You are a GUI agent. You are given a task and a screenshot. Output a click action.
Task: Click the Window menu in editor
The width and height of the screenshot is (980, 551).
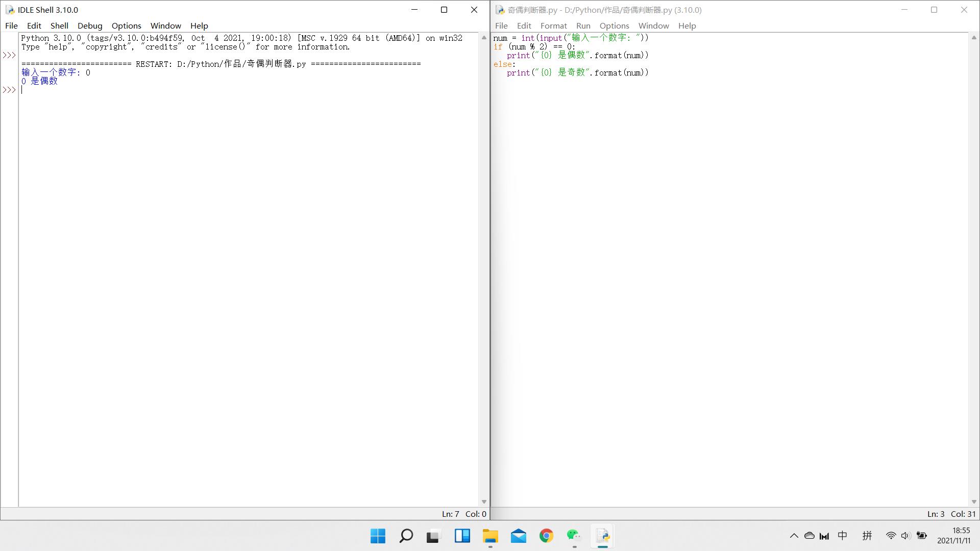[653, 26]
